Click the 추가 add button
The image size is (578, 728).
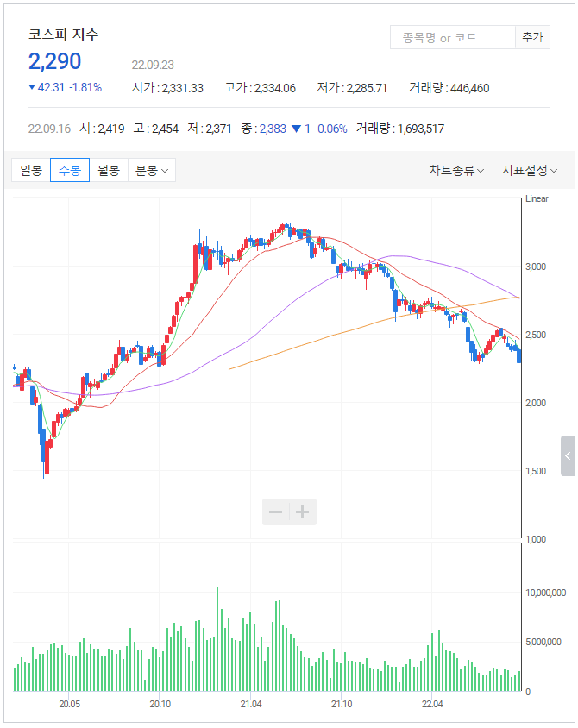coord(532,37)
